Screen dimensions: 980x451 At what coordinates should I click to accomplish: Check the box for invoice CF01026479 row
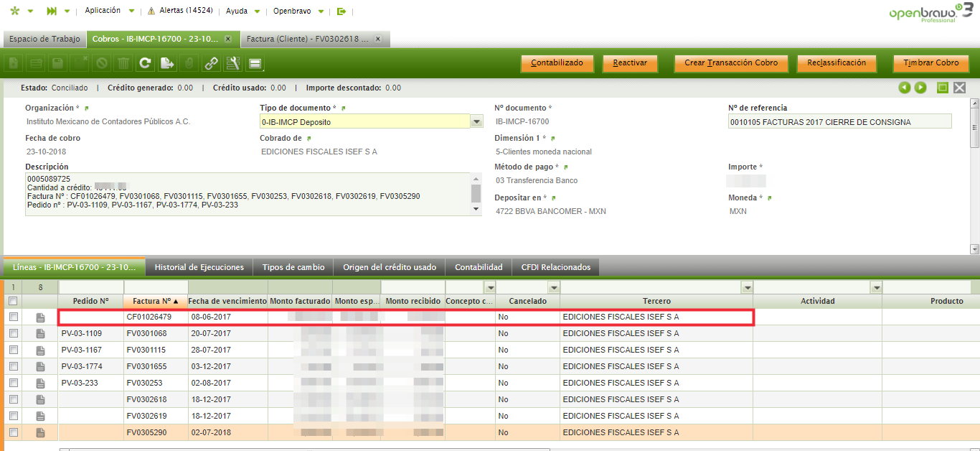click(x=13, y=317)
